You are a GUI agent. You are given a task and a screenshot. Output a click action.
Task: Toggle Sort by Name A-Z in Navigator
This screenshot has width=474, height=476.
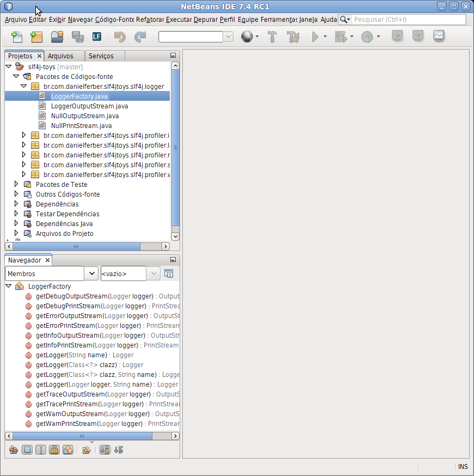click(105, 450)
